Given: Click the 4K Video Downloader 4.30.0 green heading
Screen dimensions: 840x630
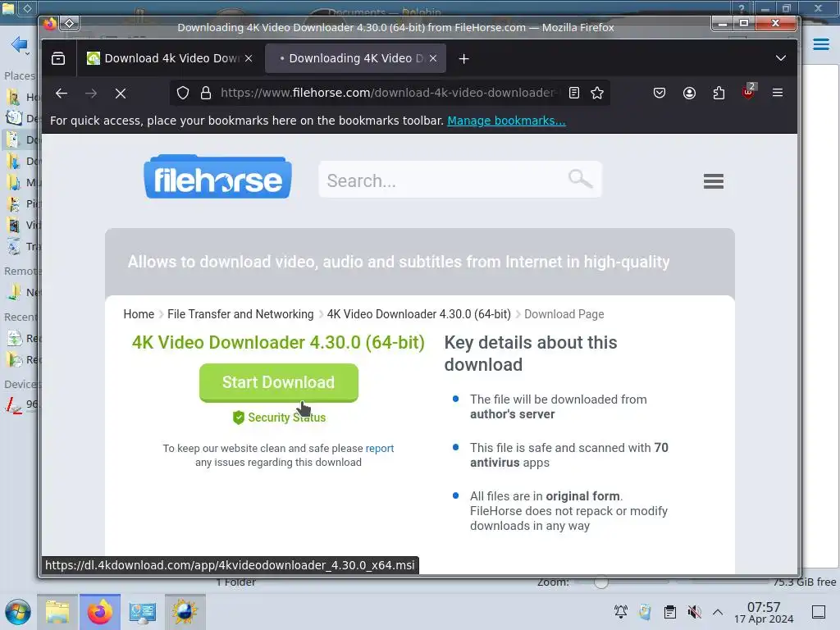Looking at the screenshot, I should click(x=279, y=342).
